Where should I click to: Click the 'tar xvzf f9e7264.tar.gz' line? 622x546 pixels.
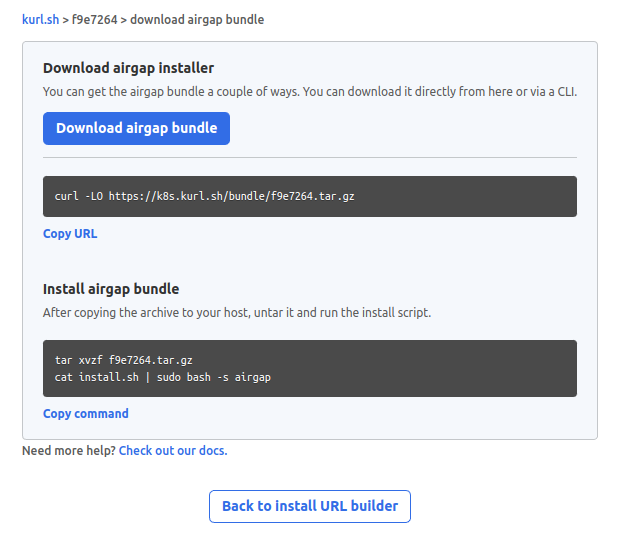pyautogui.click(x=123, y=360)
